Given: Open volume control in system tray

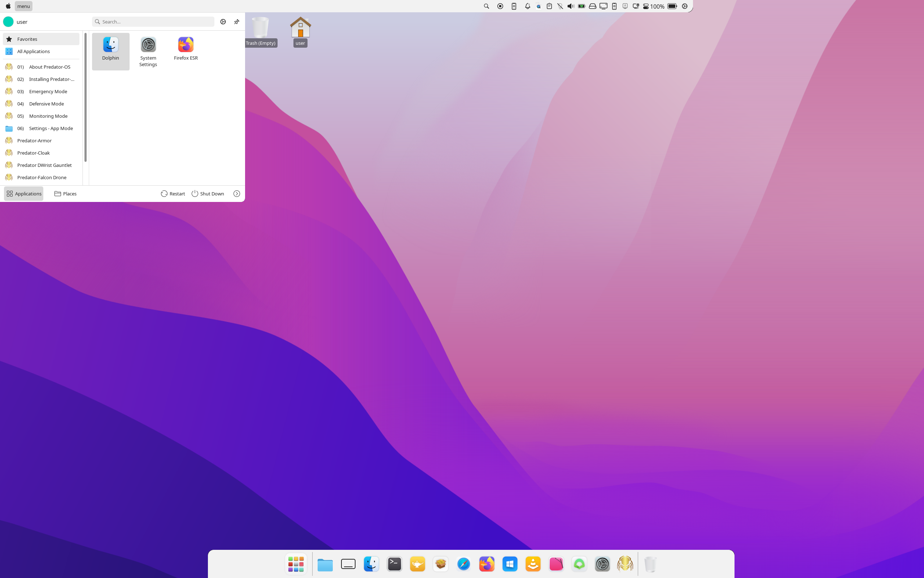Looking at the screenshot, I should click(x=571, y=6).
